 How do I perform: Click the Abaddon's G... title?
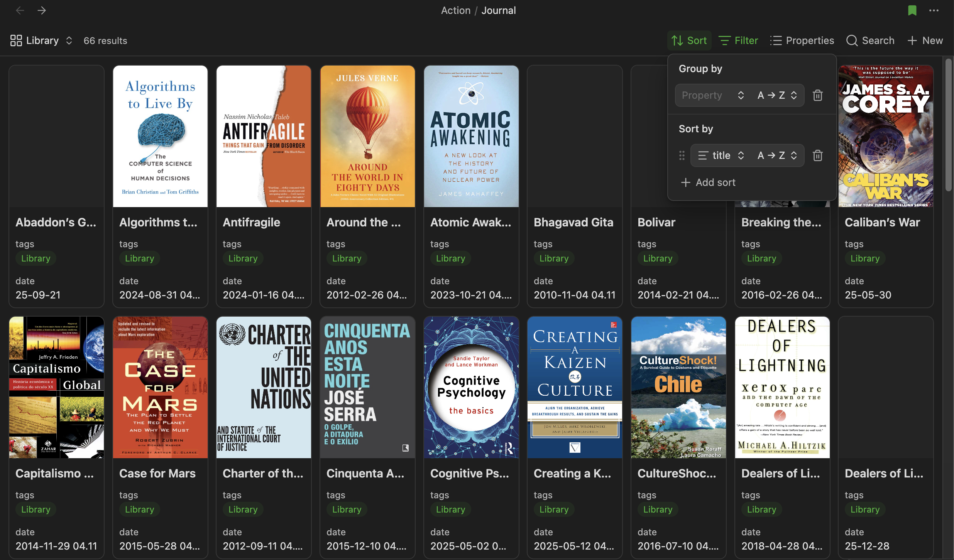click(56, 222)
